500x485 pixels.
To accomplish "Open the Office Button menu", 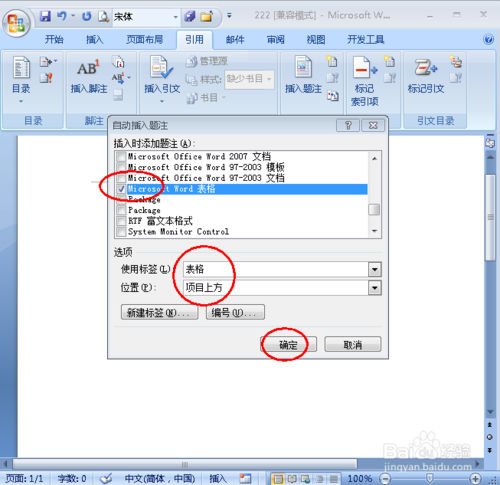I will 16,23.
